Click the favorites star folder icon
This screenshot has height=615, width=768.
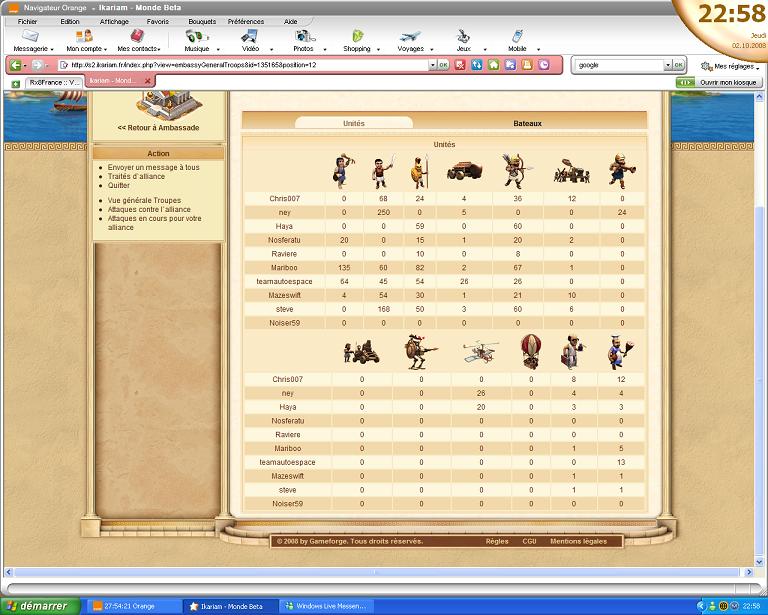(510, 65)
